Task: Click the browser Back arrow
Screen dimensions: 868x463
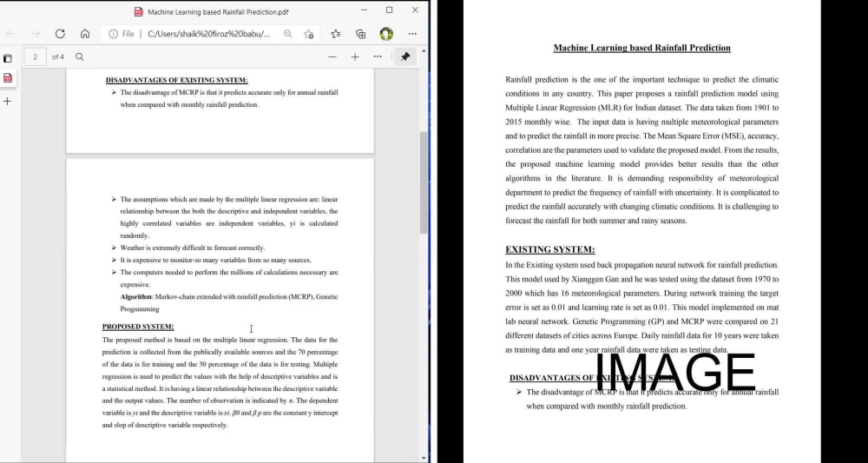Action: coord(10,34)
